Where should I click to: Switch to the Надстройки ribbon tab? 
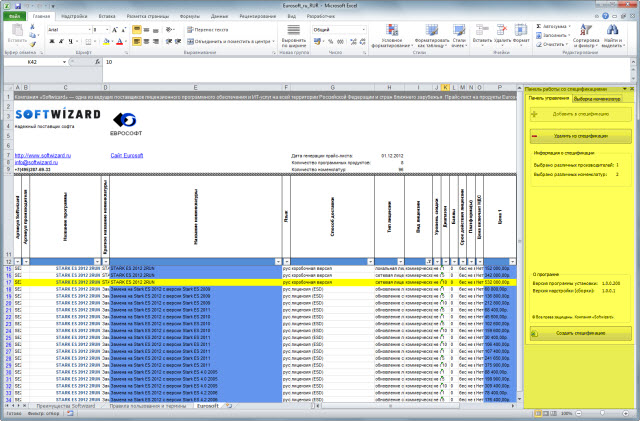[74, 16]
